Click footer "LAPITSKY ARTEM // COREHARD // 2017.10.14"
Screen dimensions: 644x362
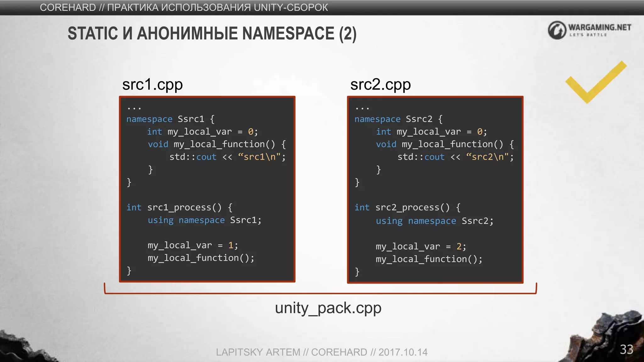point(322,352)
